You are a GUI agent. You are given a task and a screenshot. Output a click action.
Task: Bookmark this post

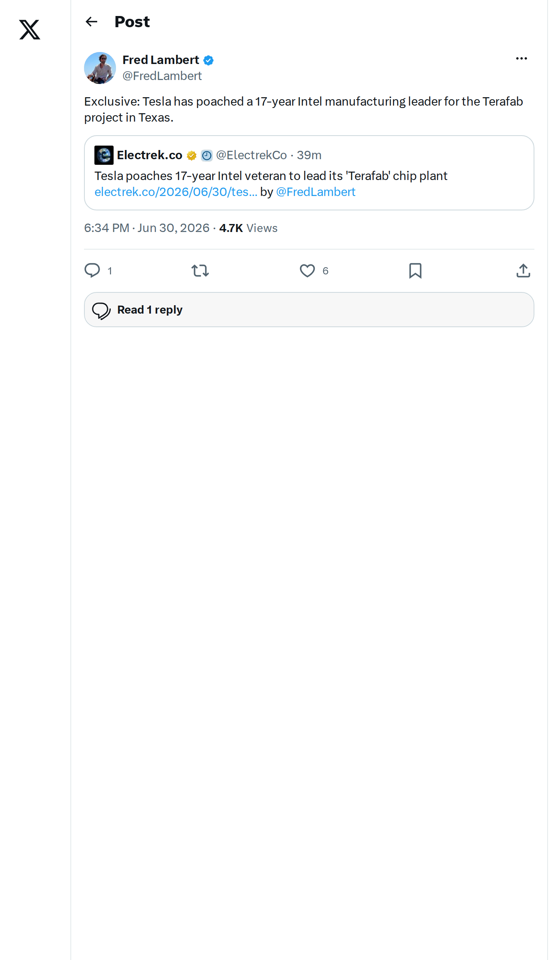[x=415, y=271]
